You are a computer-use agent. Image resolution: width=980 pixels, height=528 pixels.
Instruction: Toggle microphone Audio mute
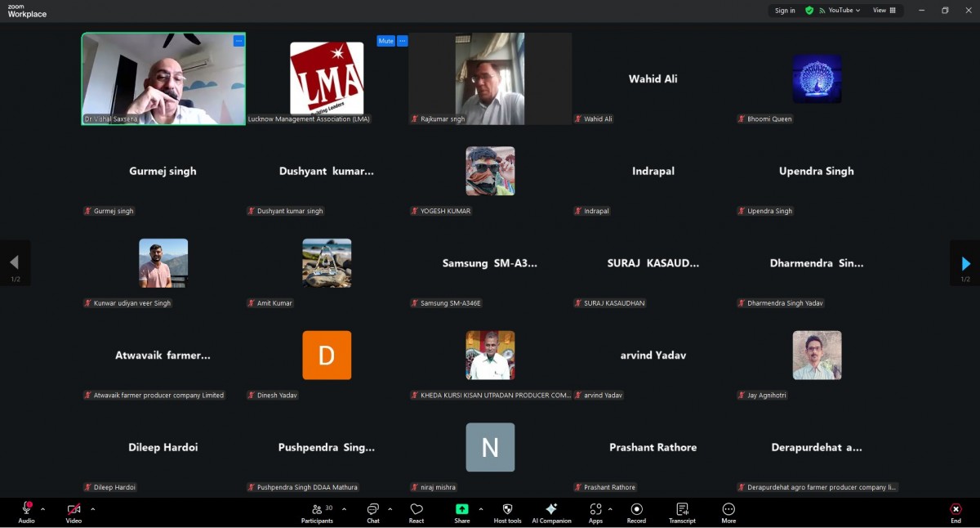pyautogui.click(x=27, y=512)
